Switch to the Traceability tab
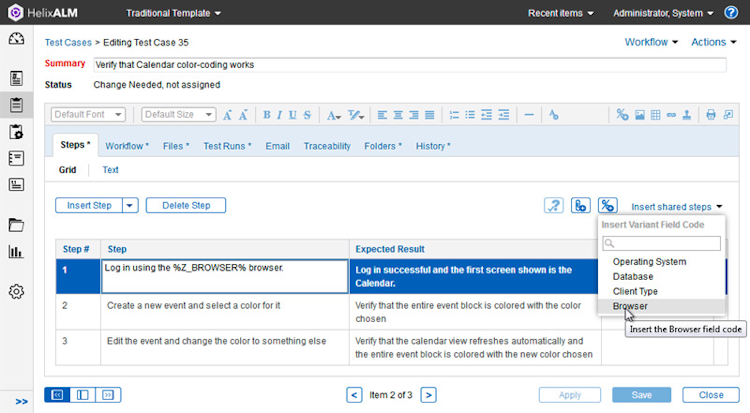 327,146
